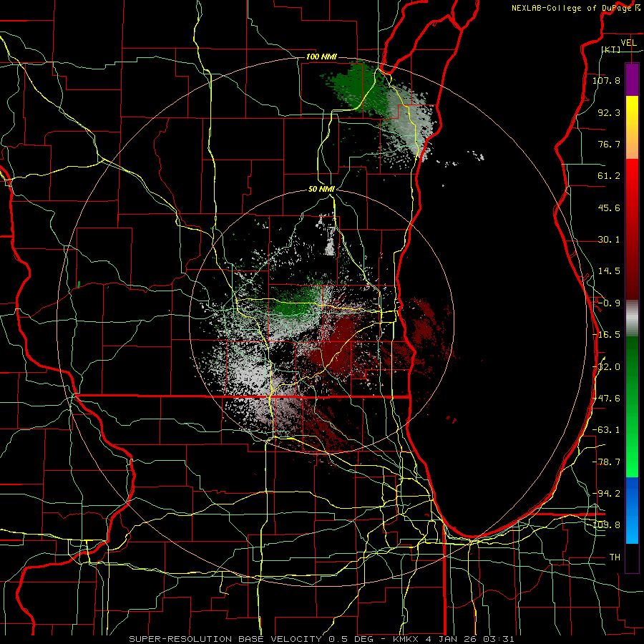This screenshot has height=644, width=644.
Task: Click the [KT] units label
Action: 610,49
